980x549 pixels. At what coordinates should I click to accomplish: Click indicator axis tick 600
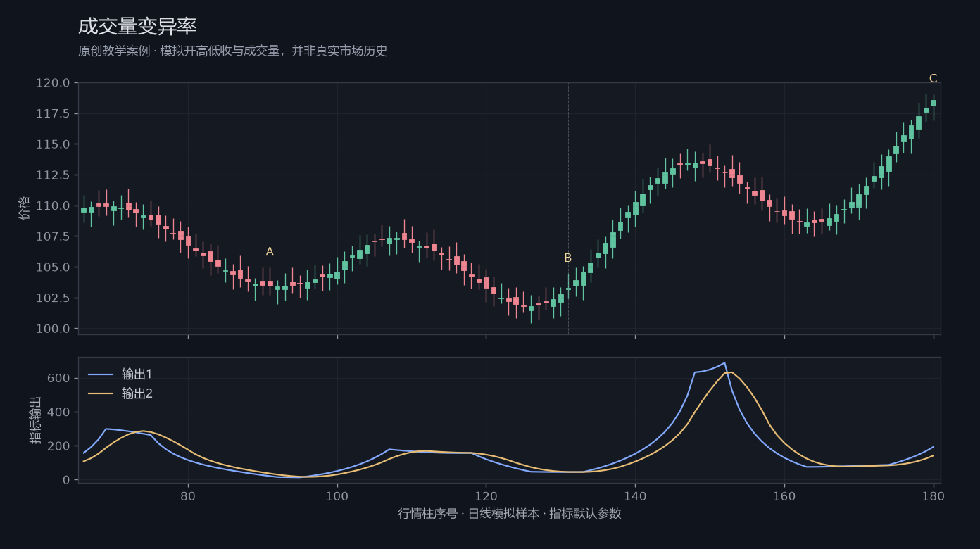coord(60,379)
